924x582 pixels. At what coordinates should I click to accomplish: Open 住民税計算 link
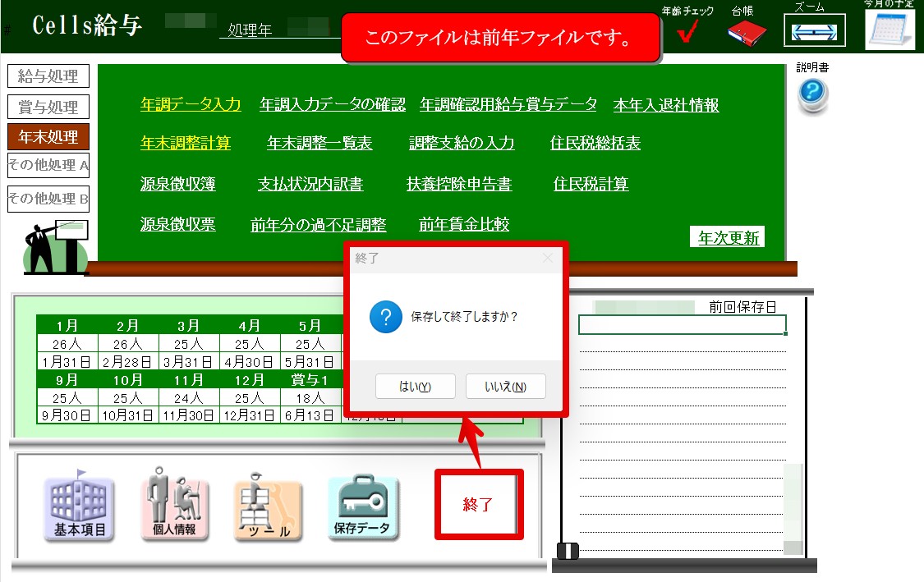tap(591, 184)
